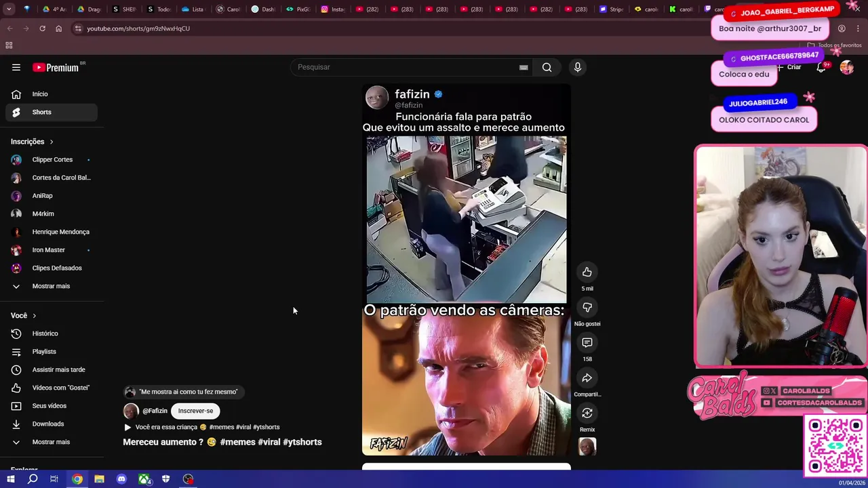The width and height of the screenshot is (868, 488).
Task: Open Cortes da Carol Bal... channel
Action: coord(52,178)
